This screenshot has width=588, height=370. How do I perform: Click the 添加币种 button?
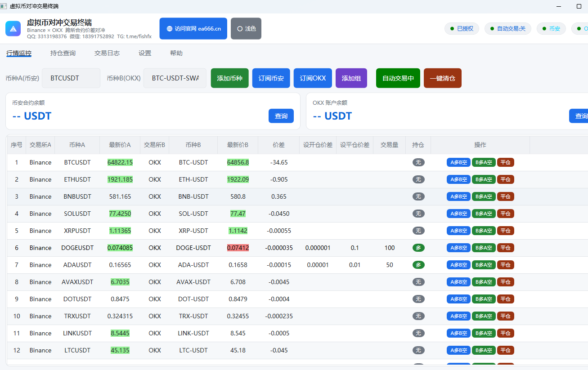coord(230,78)
